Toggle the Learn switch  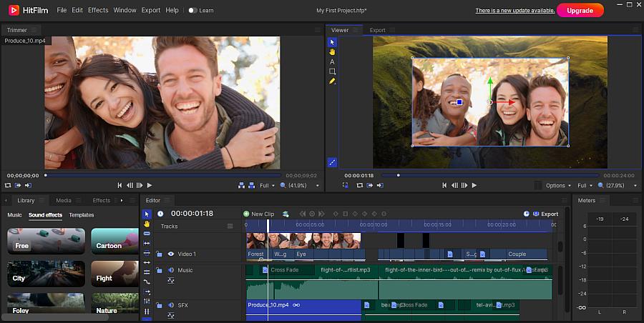(x=192, y=11)
